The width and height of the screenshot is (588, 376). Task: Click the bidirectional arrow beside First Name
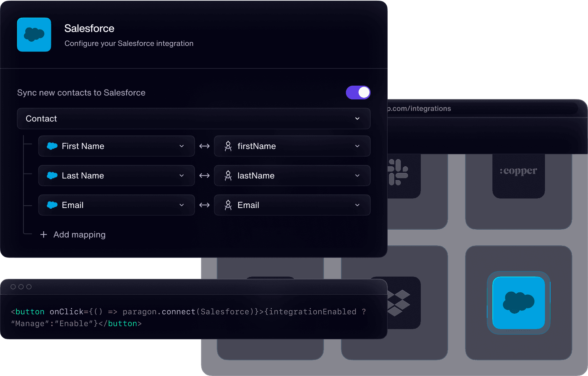click(x=204, y=146)
